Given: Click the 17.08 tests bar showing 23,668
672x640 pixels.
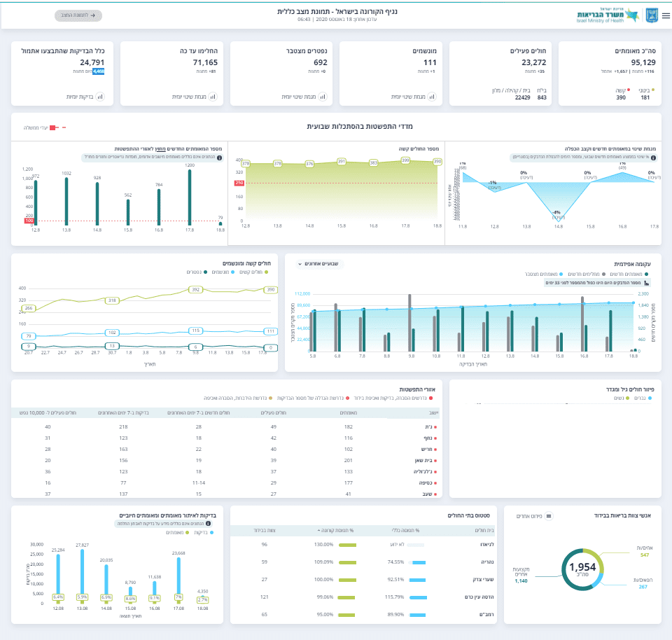Looking at the screenshot, I should click(x=178, y=578).
